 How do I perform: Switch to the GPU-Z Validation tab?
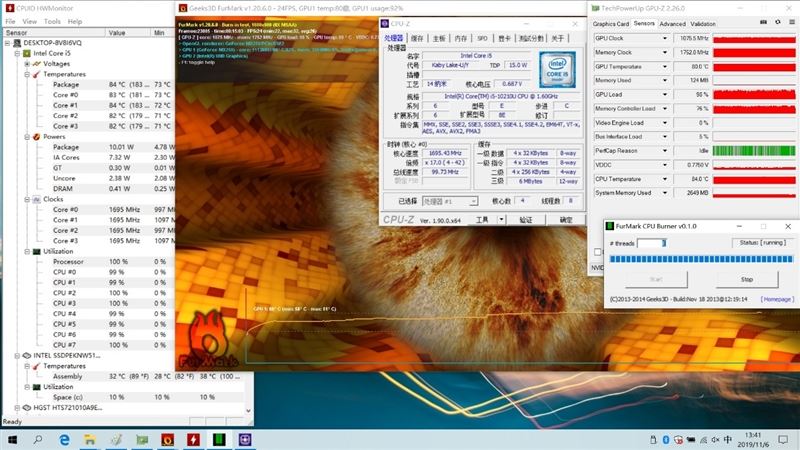(703, 24)
